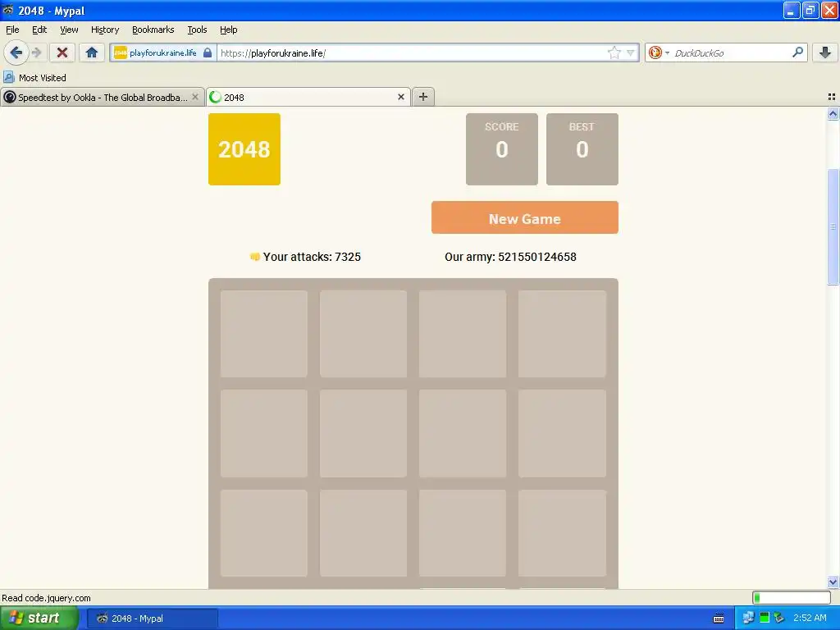Open the Most Visited bookmarks folder

(34, 78)
